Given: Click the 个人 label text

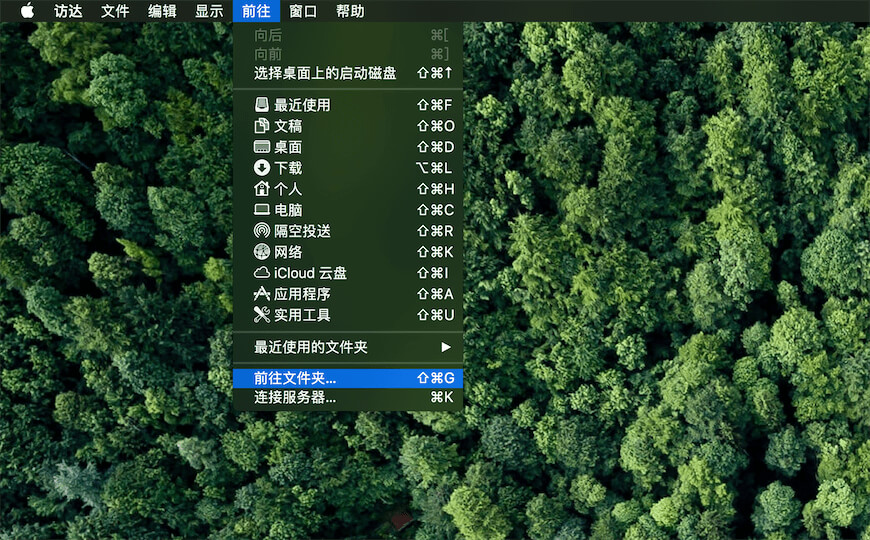Looking at the screenshot, I should coord(288,189).
